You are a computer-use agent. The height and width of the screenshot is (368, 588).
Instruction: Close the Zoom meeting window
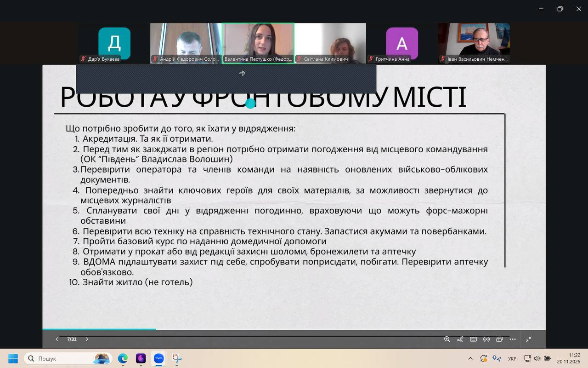(579, 9)
